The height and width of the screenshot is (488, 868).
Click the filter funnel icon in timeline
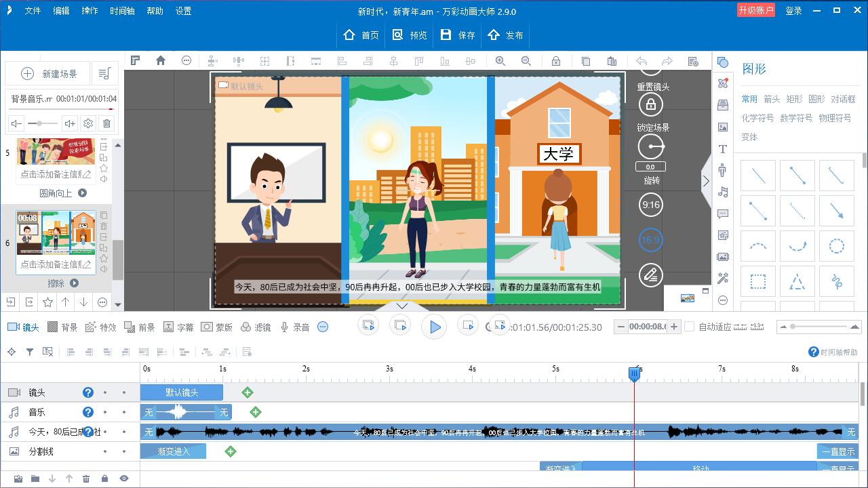pos(30,352)
